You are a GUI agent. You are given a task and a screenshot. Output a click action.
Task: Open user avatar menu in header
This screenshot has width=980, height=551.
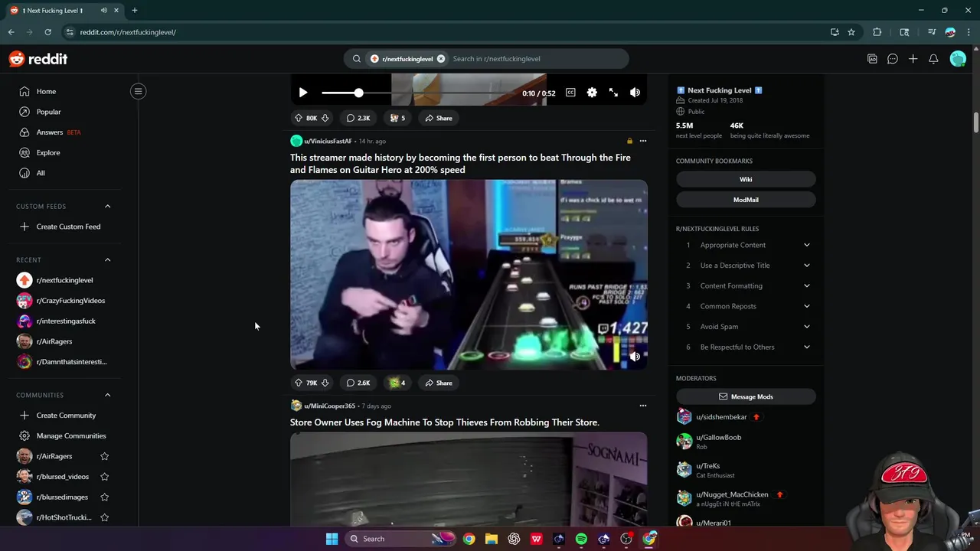tap(958, 59)
